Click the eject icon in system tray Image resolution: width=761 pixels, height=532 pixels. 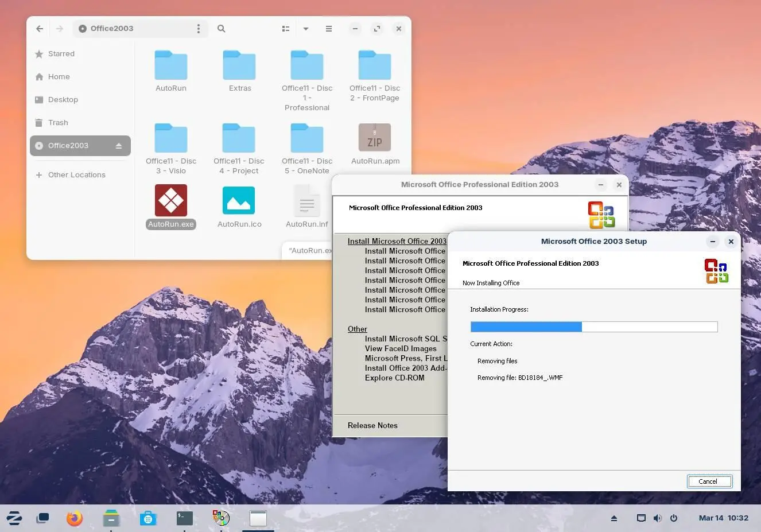pos(614,518)
